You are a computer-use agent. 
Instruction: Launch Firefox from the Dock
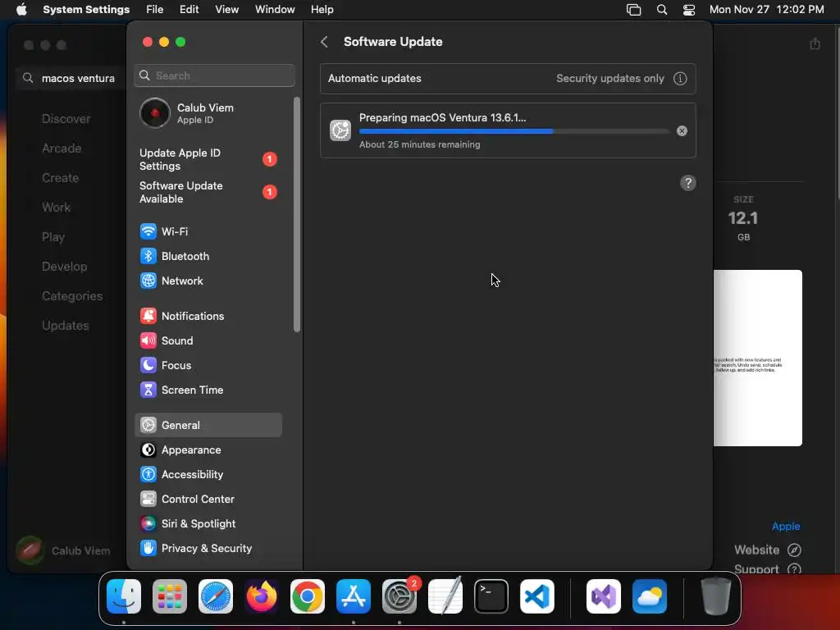262,596
